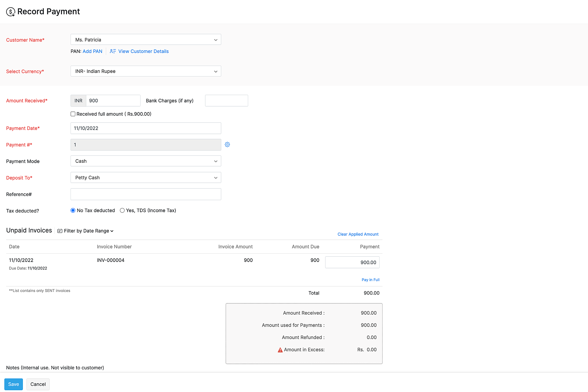Click the Cancel button
Image resolution: width=588 pixels, height=392 pixels.
(x=38, y=384)
